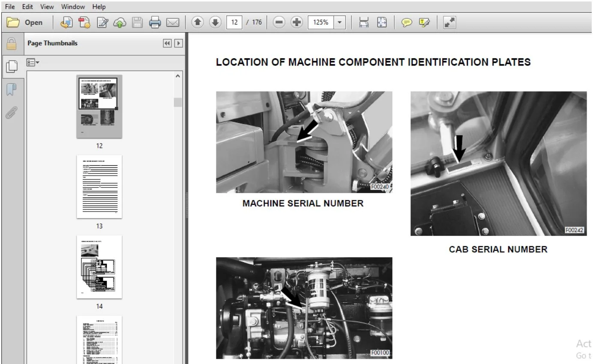Click the Save floppy disk icon

[x=137, y=22]
